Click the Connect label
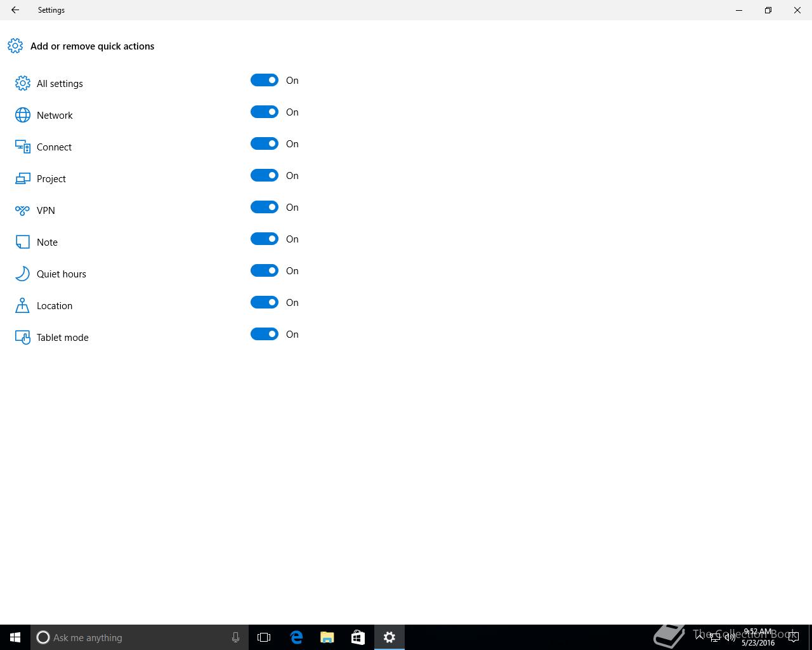The width and height of the screenshot is (812, 650). (54, 147)
